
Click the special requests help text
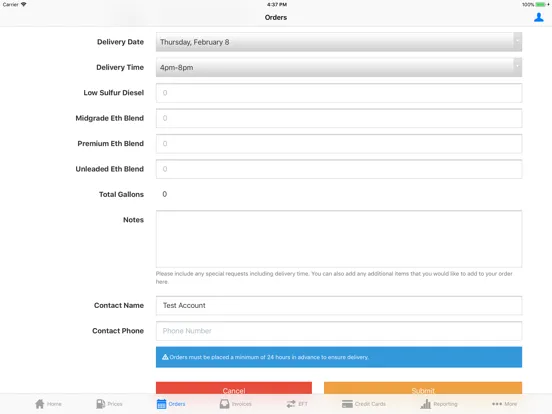point(334,277)
